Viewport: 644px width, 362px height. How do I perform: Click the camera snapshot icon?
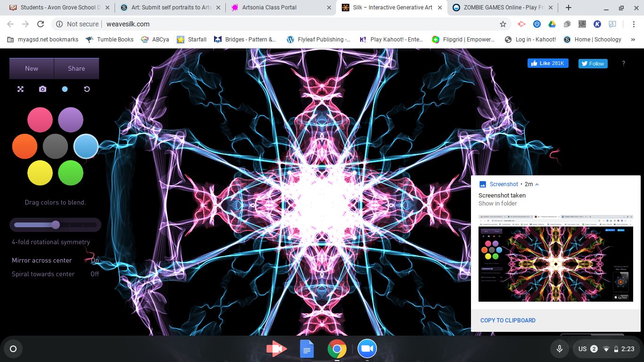(x=42, y=89)
